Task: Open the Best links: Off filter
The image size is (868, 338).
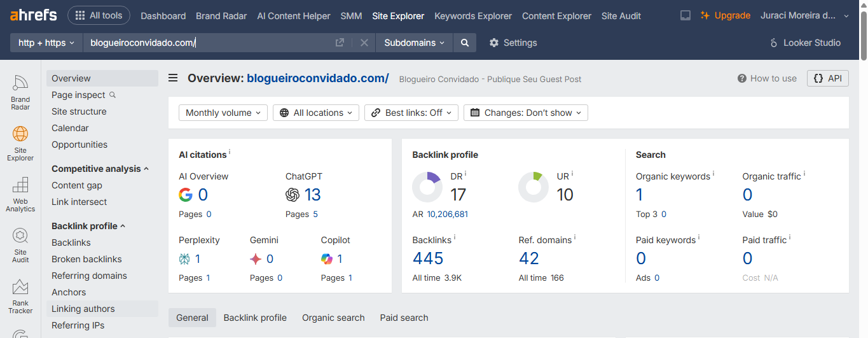Action: tap(411, 113)
